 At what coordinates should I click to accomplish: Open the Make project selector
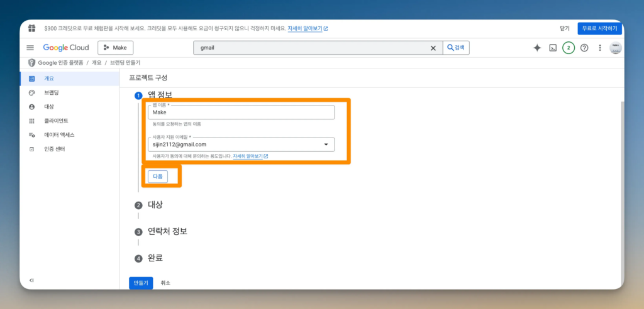coord(116,48)
